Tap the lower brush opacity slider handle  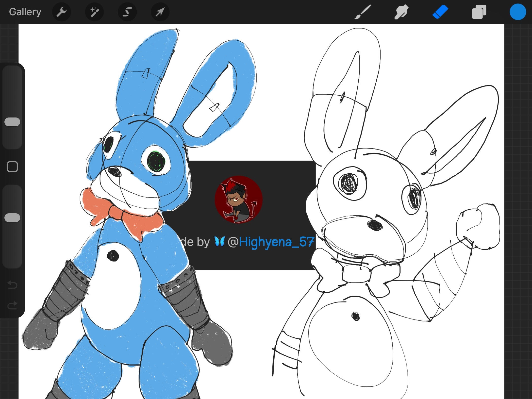pos(12,218)
